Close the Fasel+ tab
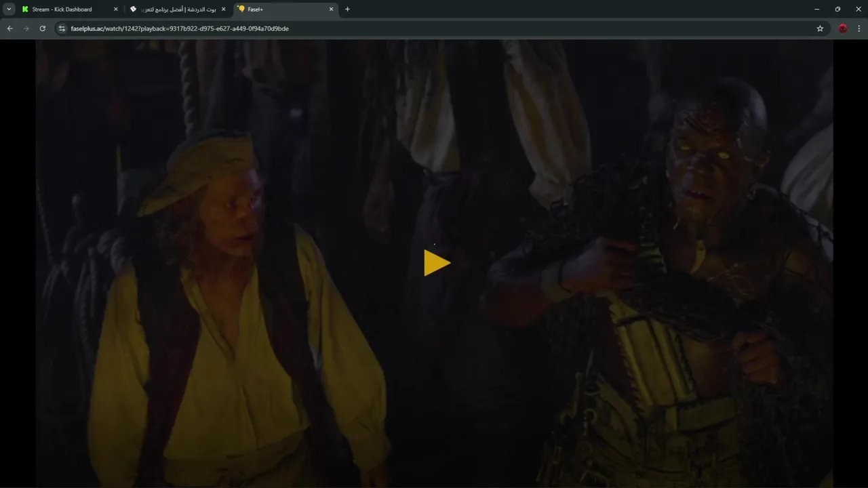 point(331,9)
